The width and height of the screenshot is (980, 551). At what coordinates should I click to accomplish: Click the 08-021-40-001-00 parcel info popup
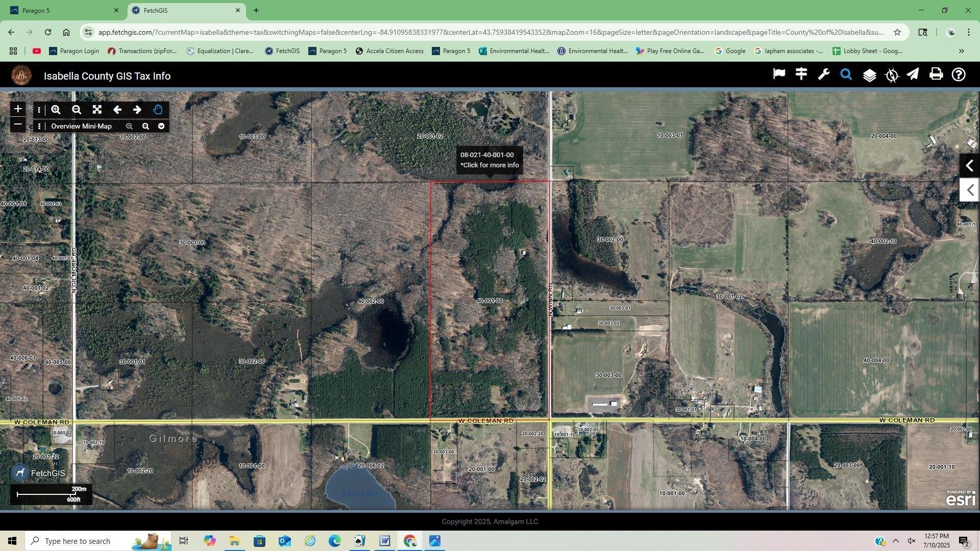pyautogui.click(x=489, y=160)
